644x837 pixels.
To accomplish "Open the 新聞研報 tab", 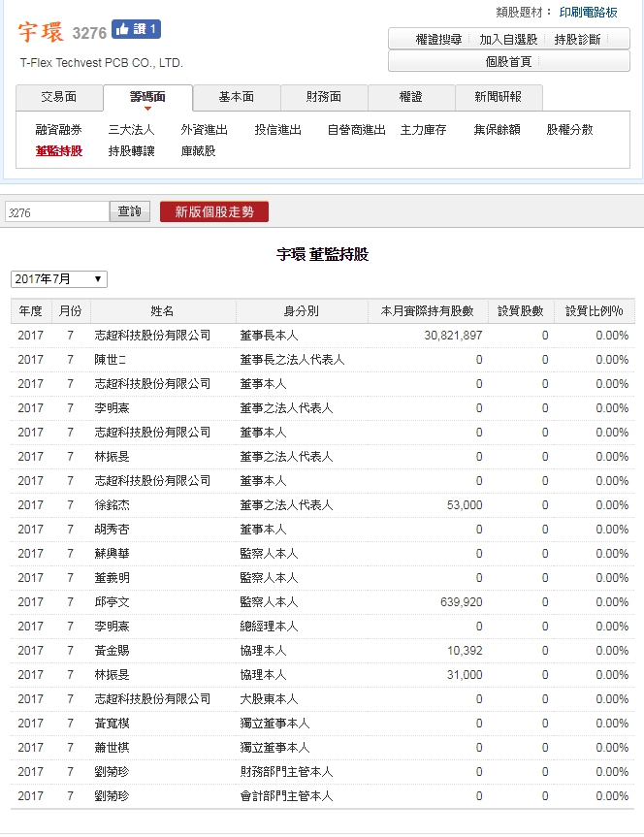I will coord(499,97).
